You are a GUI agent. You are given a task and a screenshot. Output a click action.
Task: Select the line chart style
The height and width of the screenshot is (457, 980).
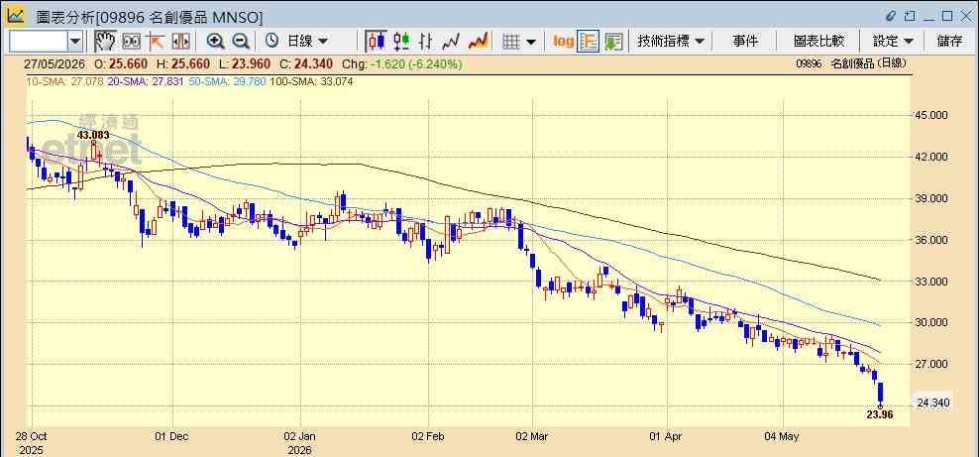pyautogui.click(x=451, y=42)
